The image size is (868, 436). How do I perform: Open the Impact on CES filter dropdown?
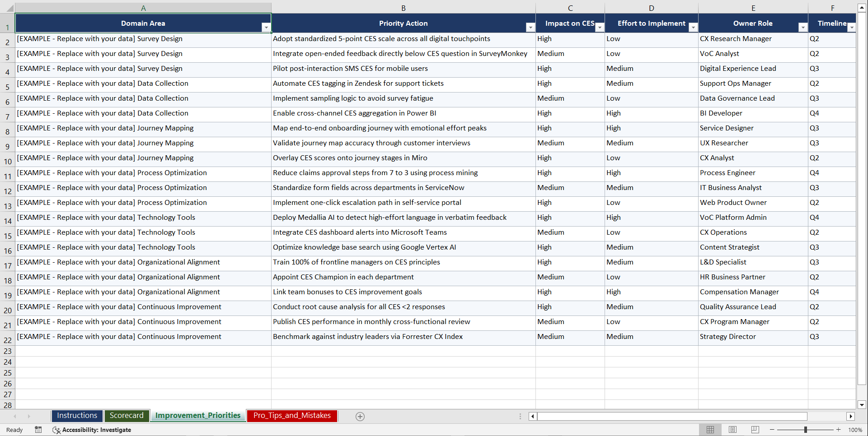(x=600, y=27)
